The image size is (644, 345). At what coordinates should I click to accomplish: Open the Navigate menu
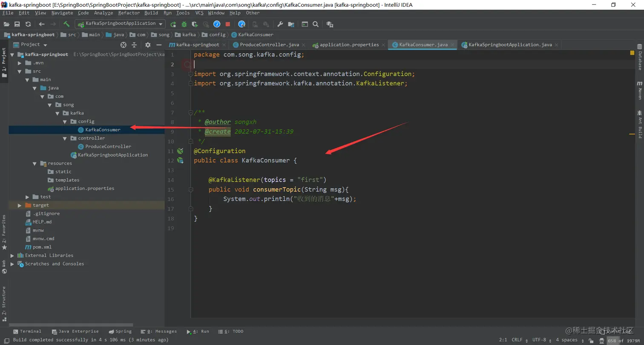pos(62,13)
